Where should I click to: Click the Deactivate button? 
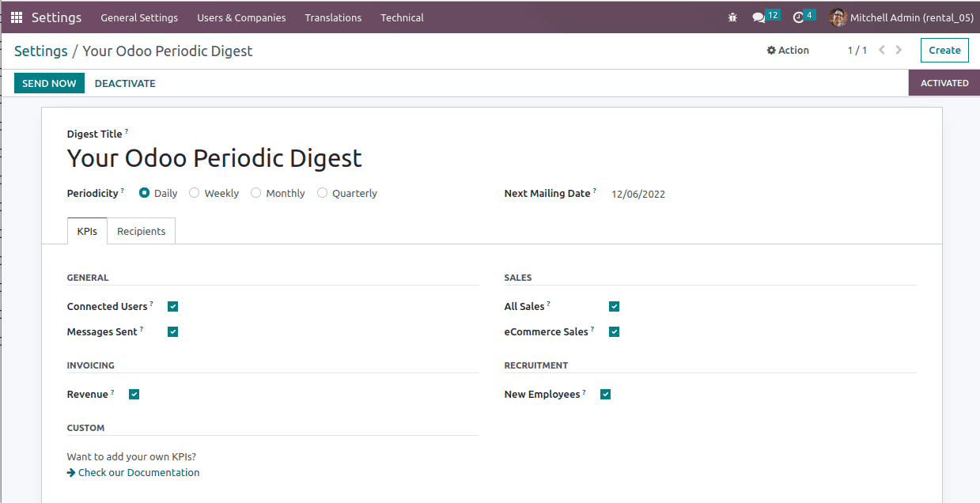125,83
